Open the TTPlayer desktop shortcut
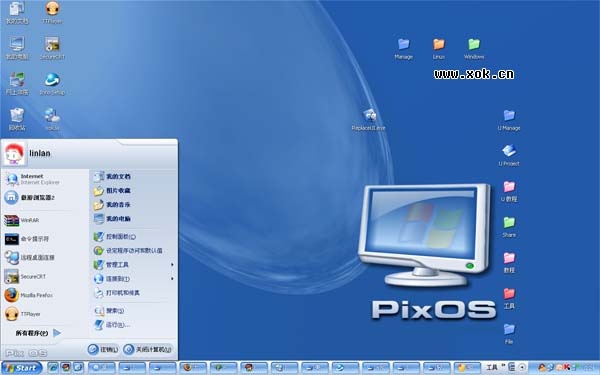This screenshot has width=600, height=375. (x=52, y=12)
